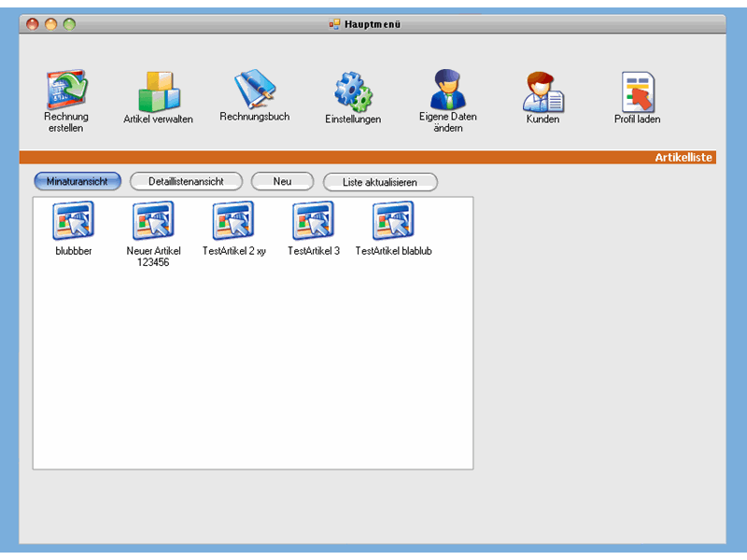Viewport: 747px width, 560px height.
Task: Select the TestArtikel 3 thumbnail
Action: (x=314, y=220)
